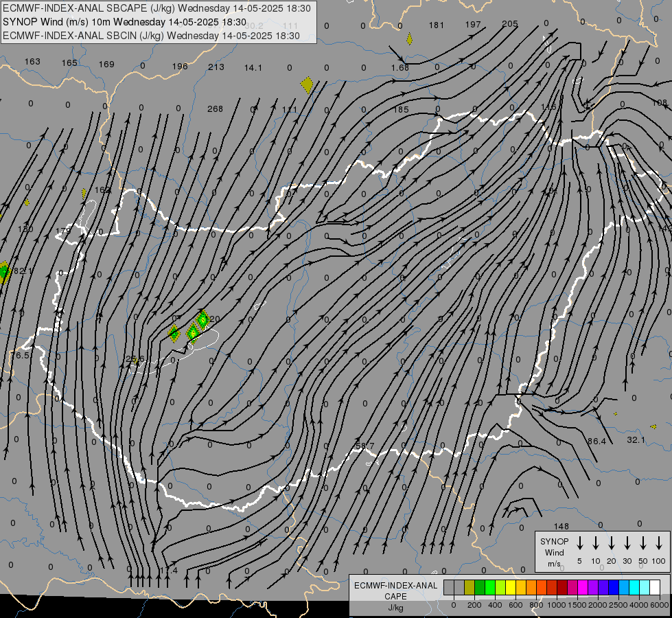Viewport: 672px width, 618px height.
Task: Click the small yellow diamond below 181 label
Action: pos(410,39)
